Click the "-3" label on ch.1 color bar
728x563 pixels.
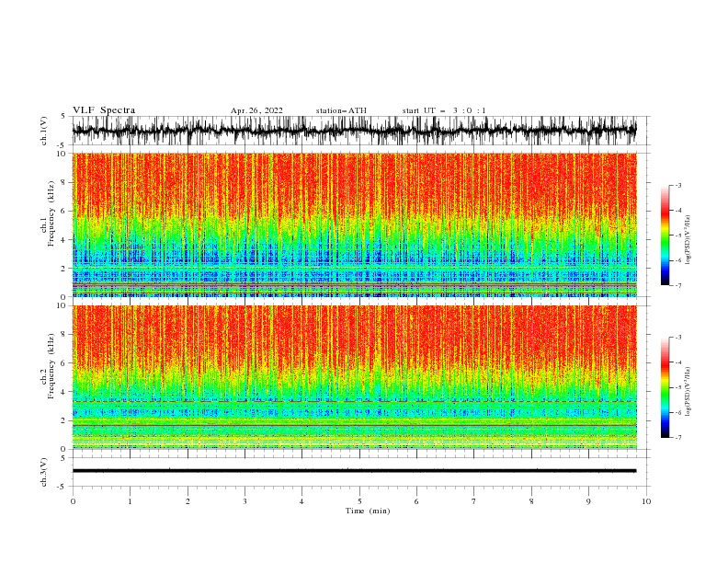(677, 185)
